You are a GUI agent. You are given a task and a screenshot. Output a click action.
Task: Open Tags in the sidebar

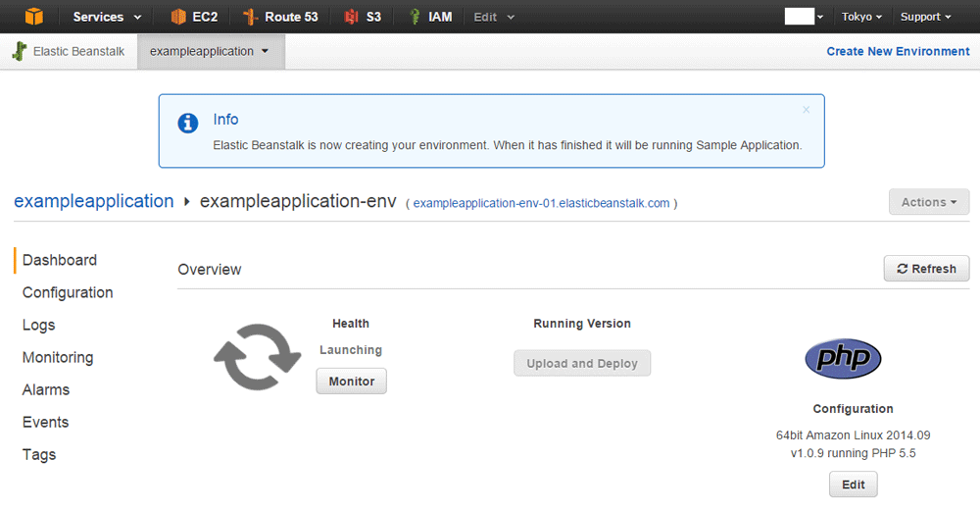pyautogui.click(x=39, y=455)
